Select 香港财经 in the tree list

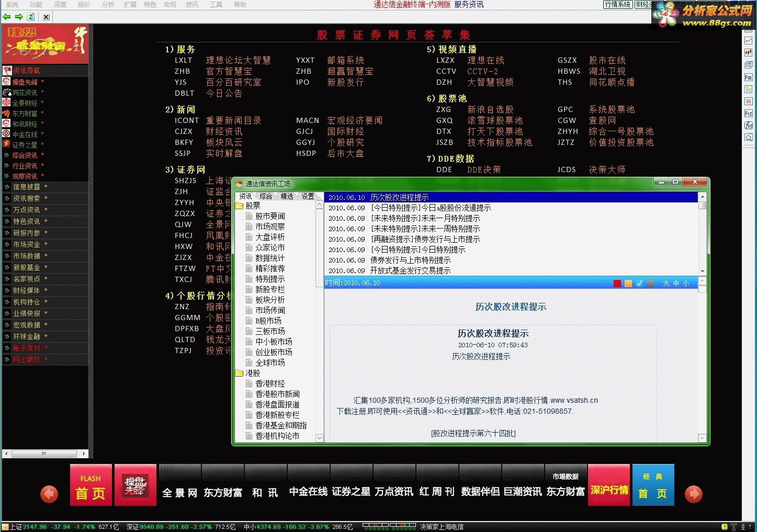pos(270,383)
